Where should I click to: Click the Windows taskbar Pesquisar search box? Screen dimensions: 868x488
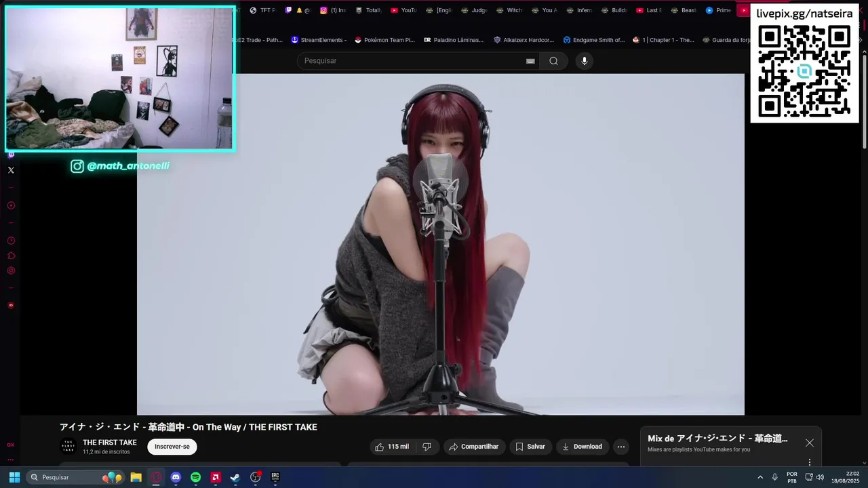76,477
